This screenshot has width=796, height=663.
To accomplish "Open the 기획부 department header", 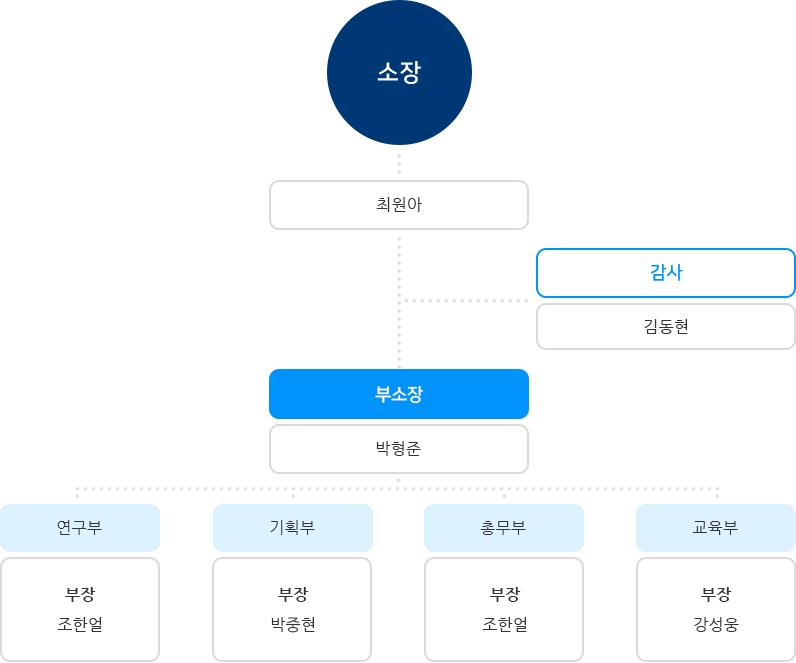I will click(x=292, y=527).
